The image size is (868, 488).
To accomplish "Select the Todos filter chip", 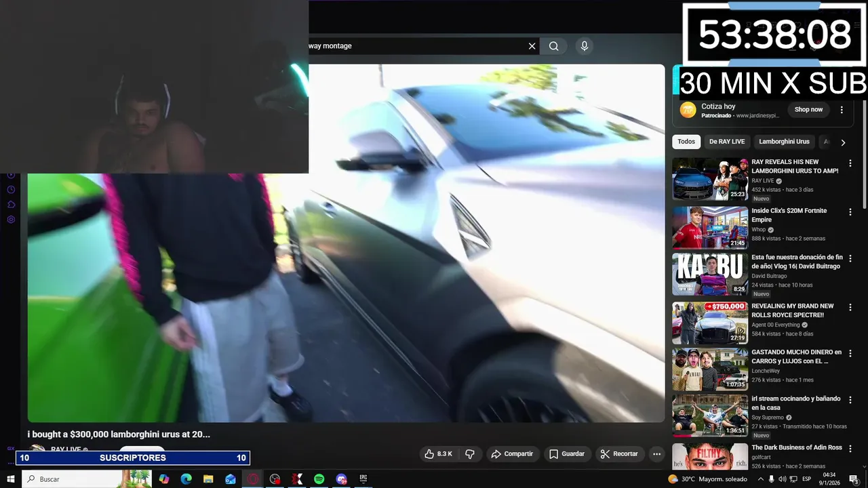I will [x=686, y=142].
